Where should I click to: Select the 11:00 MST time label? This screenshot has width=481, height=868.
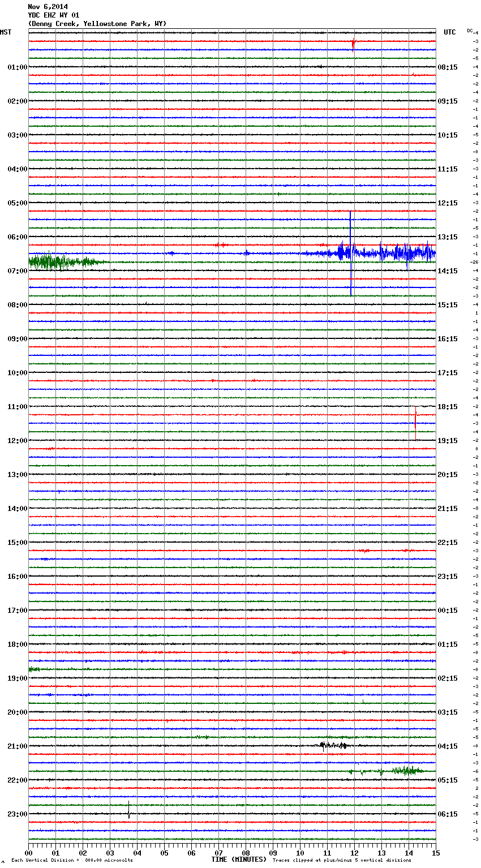point(18,407)
